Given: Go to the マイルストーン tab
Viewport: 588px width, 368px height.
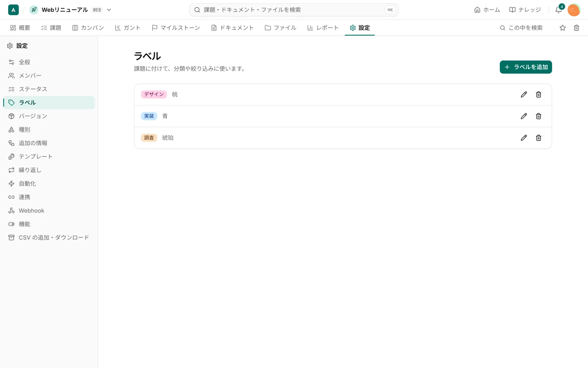Looking at the screenshot, I should click(176, 28).
